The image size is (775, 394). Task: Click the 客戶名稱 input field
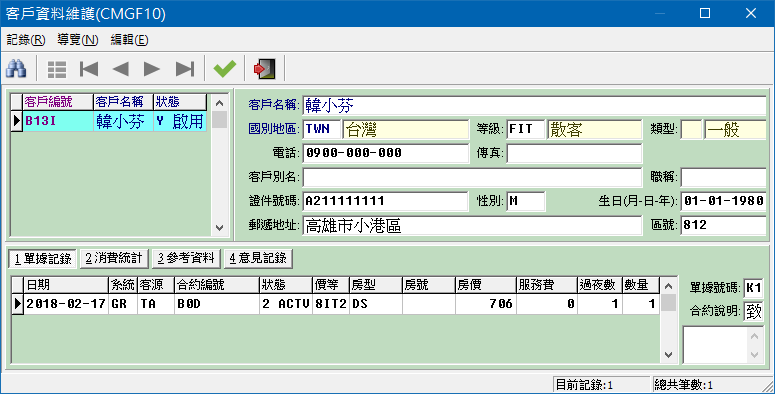(534, 106)
